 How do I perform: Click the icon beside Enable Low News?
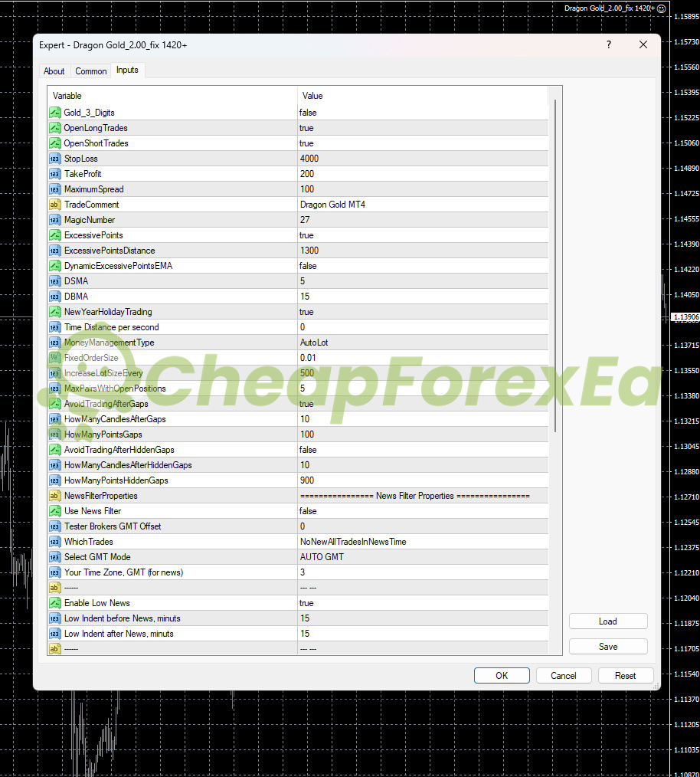[55, 603]
